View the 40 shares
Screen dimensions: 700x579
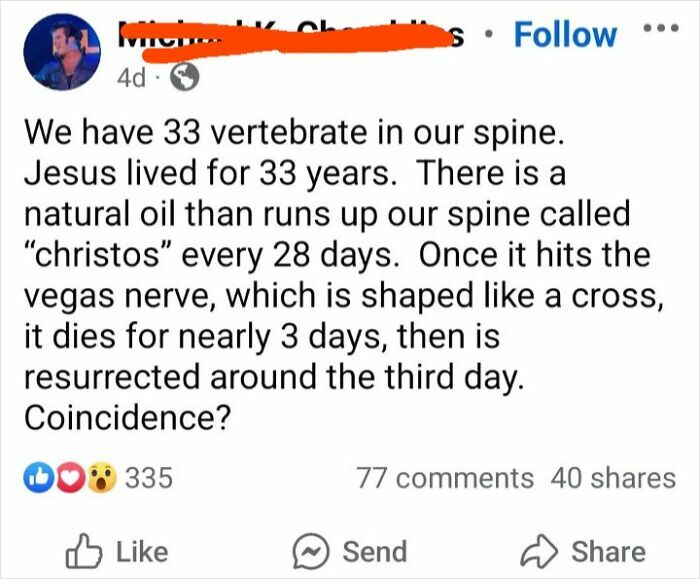pos(613,478)
